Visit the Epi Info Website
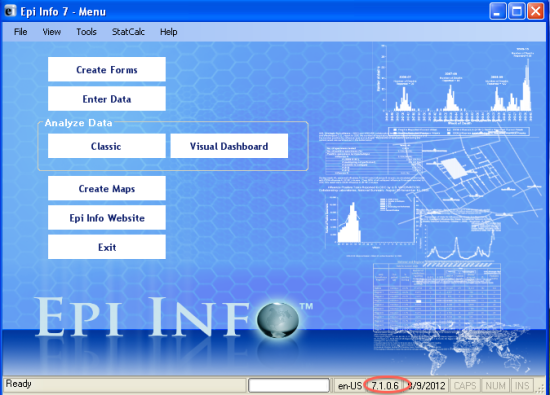Screen dimensions: 550x395 [x=107, y=218]
